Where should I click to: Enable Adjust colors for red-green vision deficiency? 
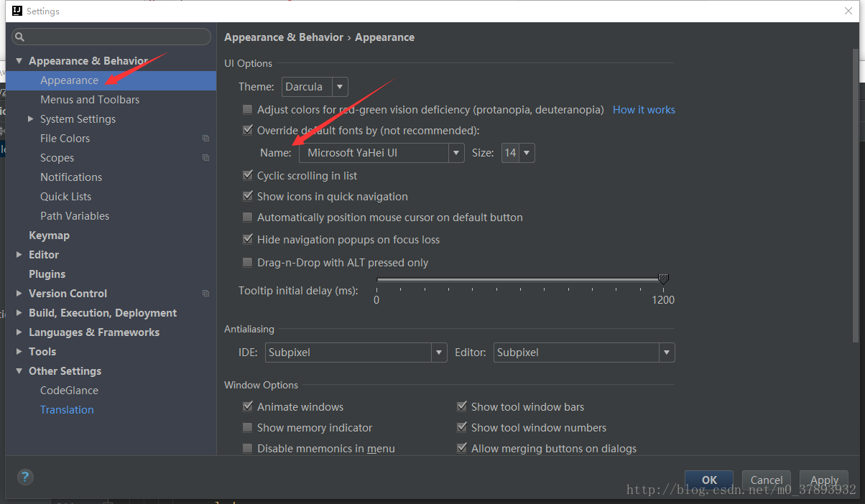tap(247, 110)
